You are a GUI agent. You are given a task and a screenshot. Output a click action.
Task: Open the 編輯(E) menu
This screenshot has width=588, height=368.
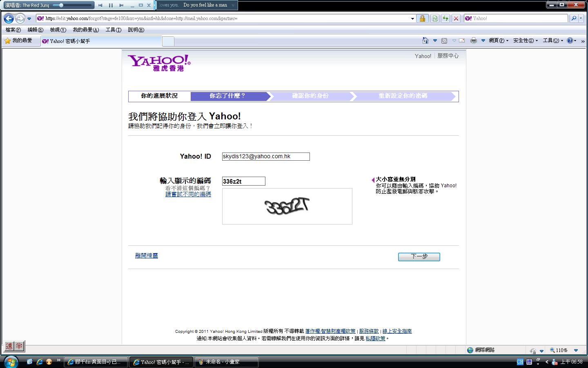point(35,30)
